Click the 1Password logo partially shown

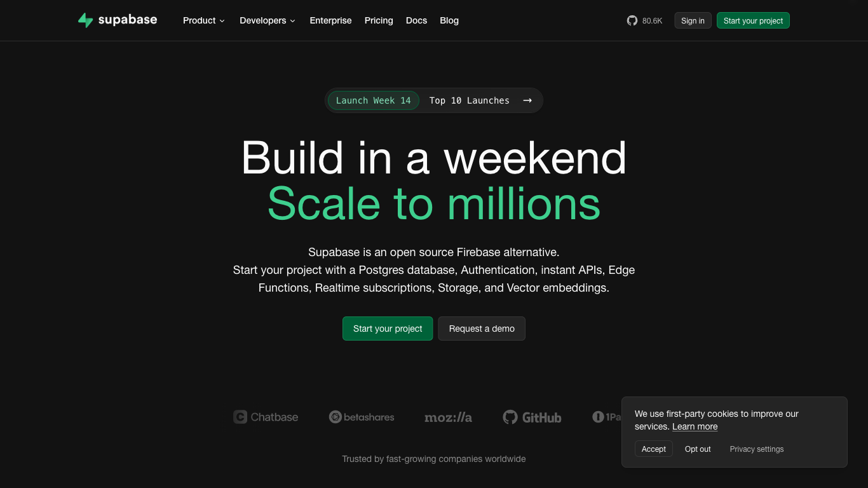(x=606, y=417)
